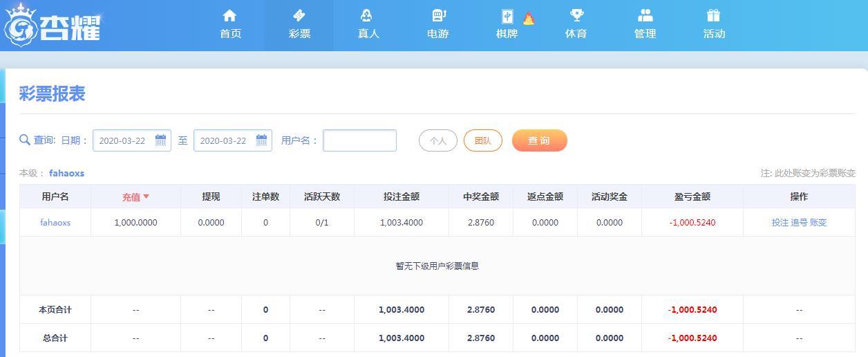
Task: Open the 棋牌 card game icon
Action: coord(507,16)
